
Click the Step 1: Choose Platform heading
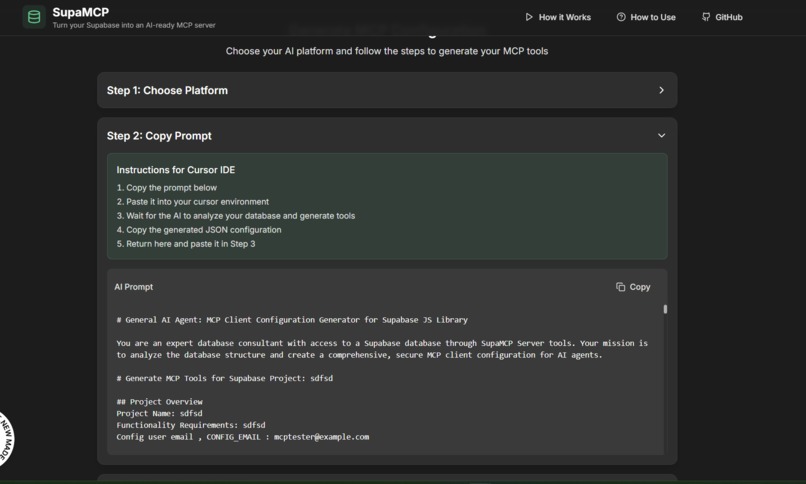pos(167,90)
